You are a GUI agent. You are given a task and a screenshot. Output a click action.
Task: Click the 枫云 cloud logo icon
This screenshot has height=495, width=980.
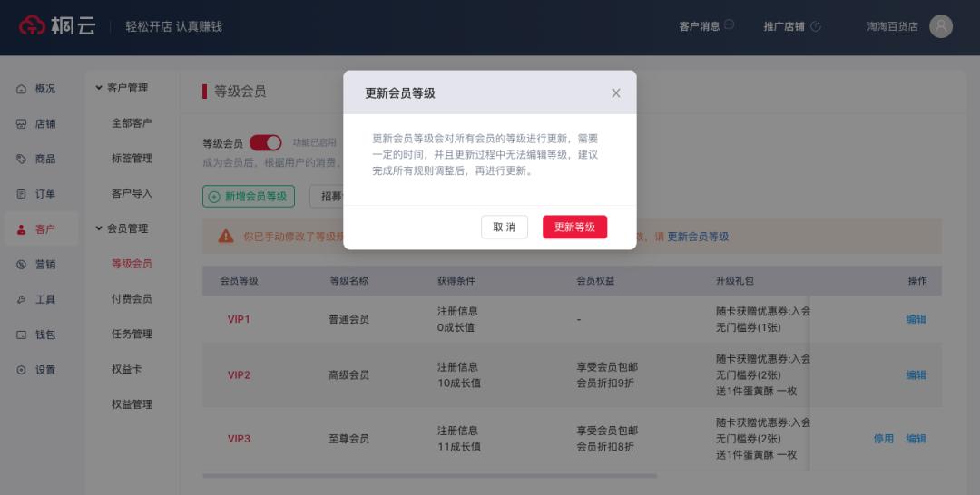click(x=32, y=25)
